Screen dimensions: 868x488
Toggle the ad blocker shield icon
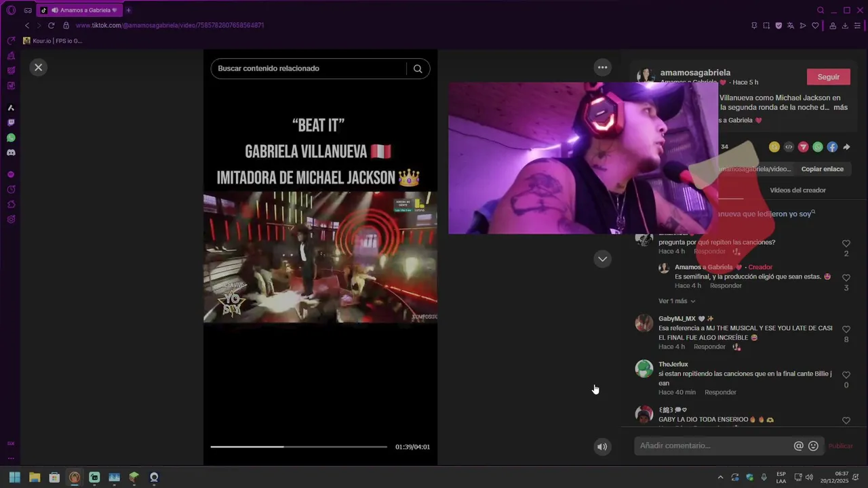pos(778,26)
